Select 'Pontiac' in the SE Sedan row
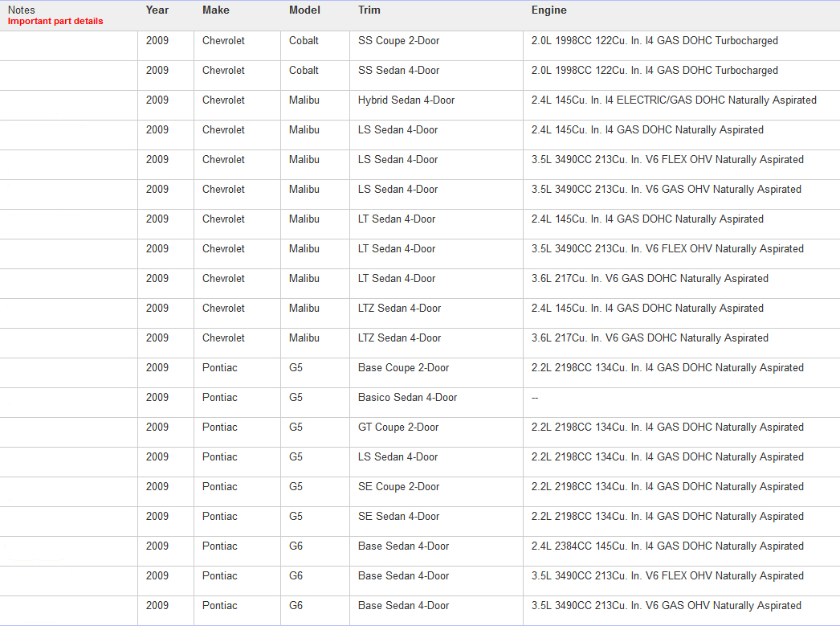 coord(220,516)
